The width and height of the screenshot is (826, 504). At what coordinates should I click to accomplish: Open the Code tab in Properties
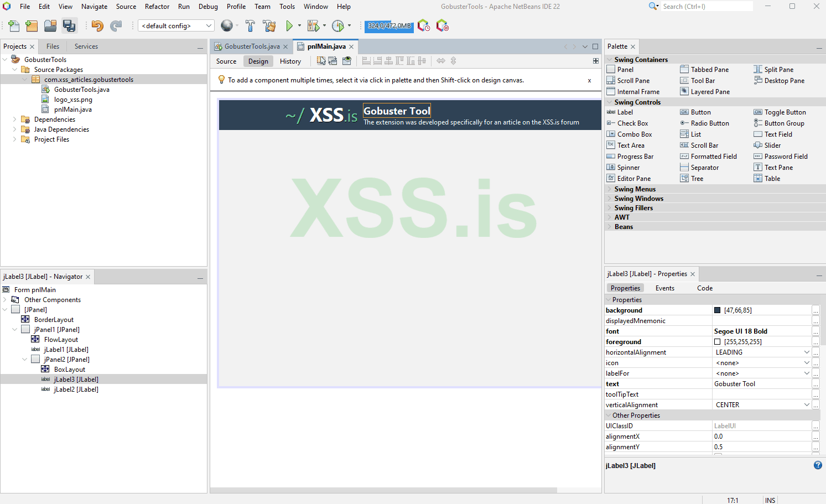[705, 288]
